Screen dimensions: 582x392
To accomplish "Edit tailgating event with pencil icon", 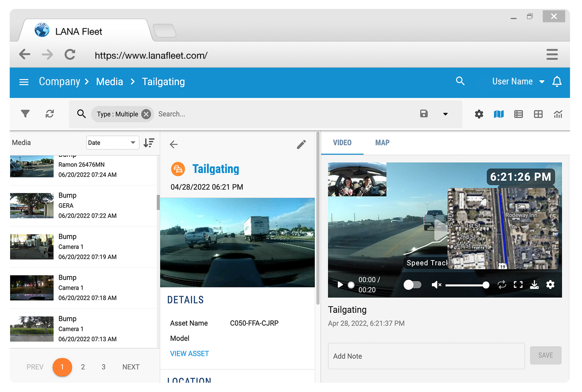I will pyautogui.click(x=301, y=144).
